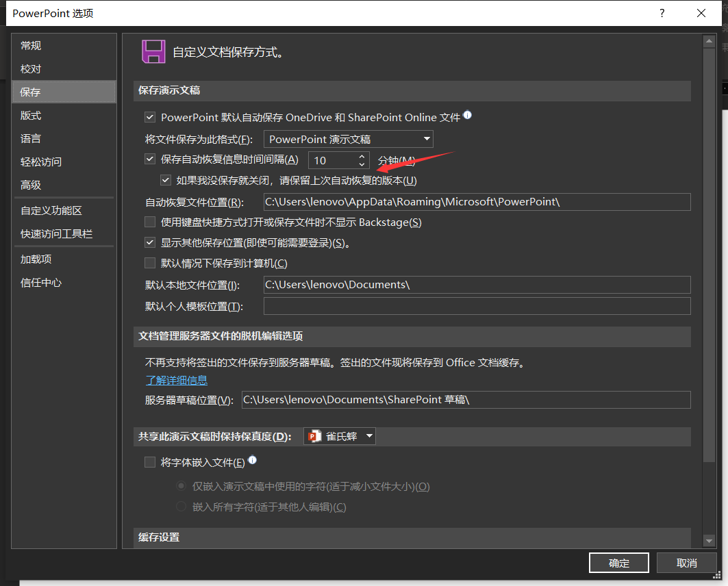Click the PowerPoint file icon in fidelity dropdown
Screen dimensions: 728x586
pos(315,436)
